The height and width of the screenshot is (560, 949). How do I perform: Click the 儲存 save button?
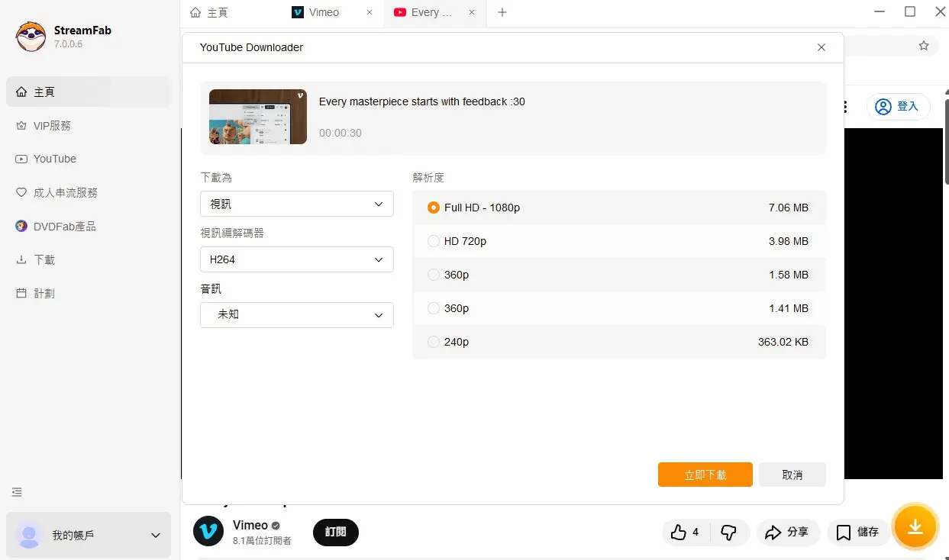tap(859, 533)
